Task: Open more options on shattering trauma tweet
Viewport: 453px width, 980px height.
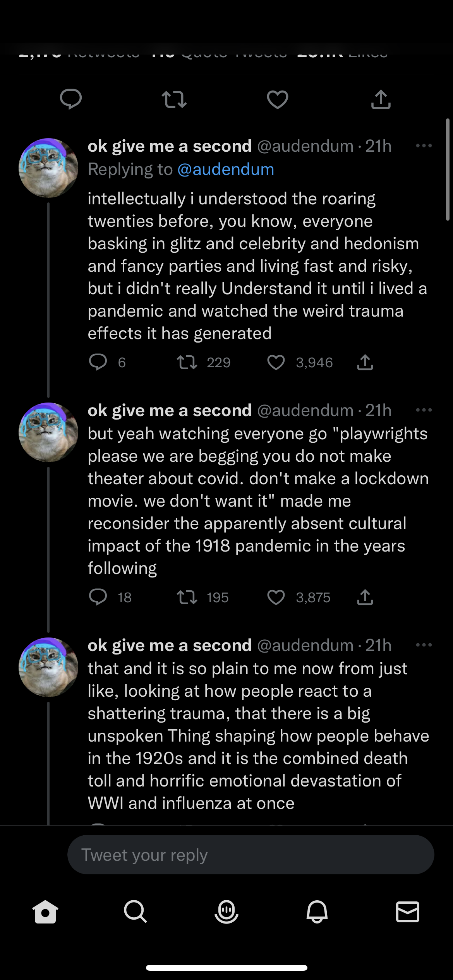Action: coord(424,645)
